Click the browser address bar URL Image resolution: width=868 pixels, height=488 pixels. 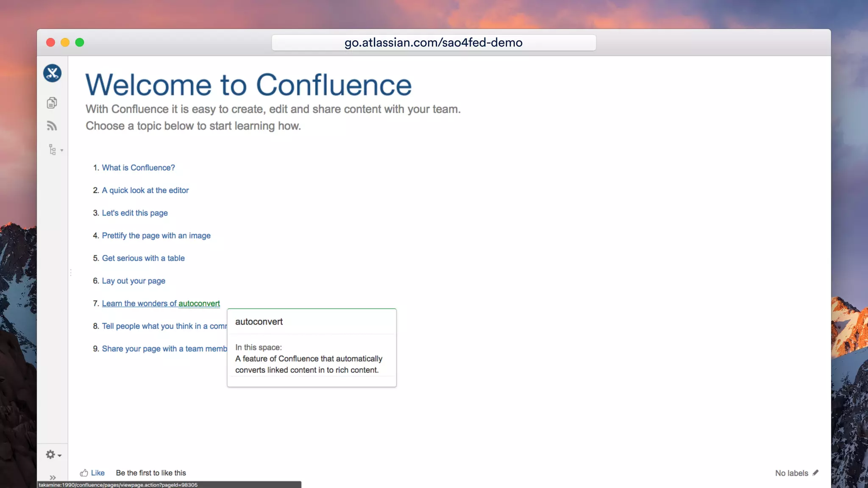tap(434, 42)
